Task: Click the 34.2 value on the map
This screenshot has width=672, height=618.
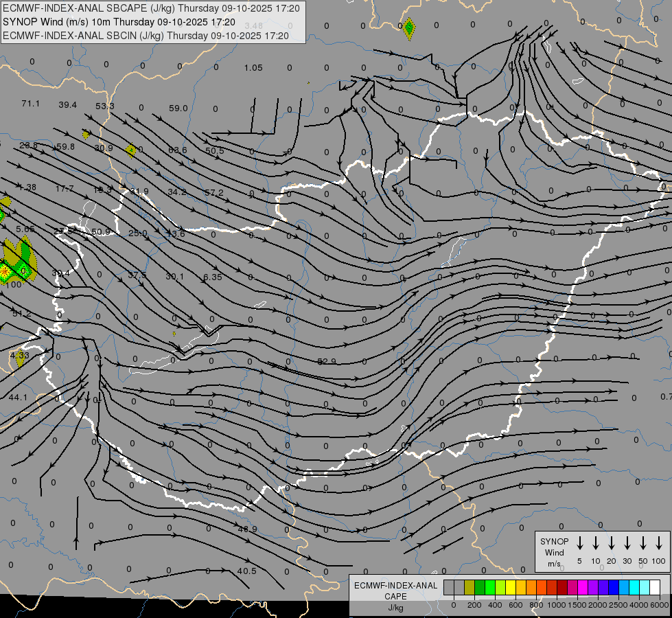Action: 177,192
